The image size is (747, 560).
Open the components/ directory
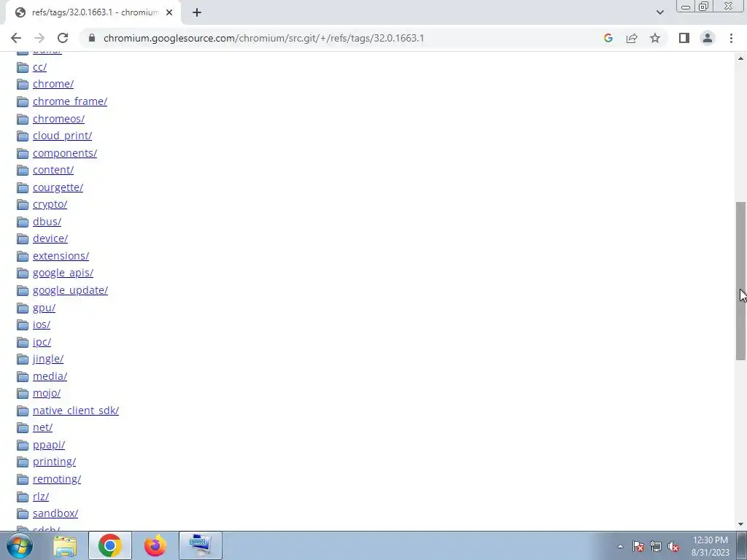click(x=65, y=153)
